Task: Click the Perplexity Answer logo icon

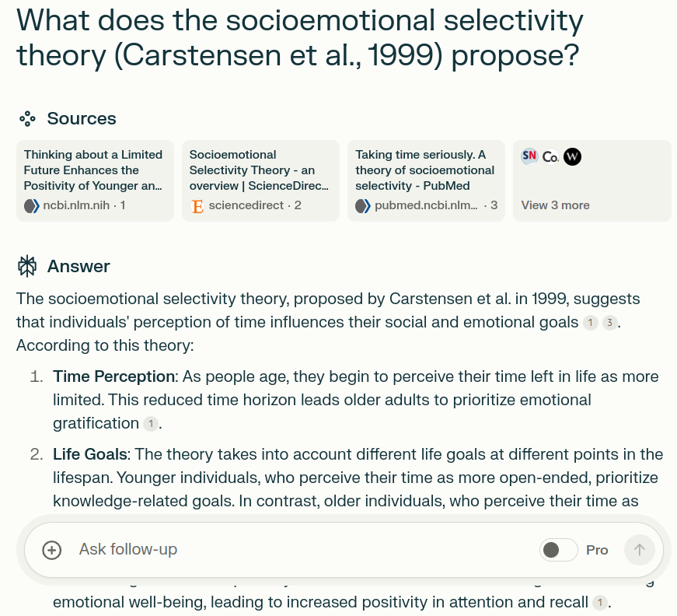Action: coord(28,266)
